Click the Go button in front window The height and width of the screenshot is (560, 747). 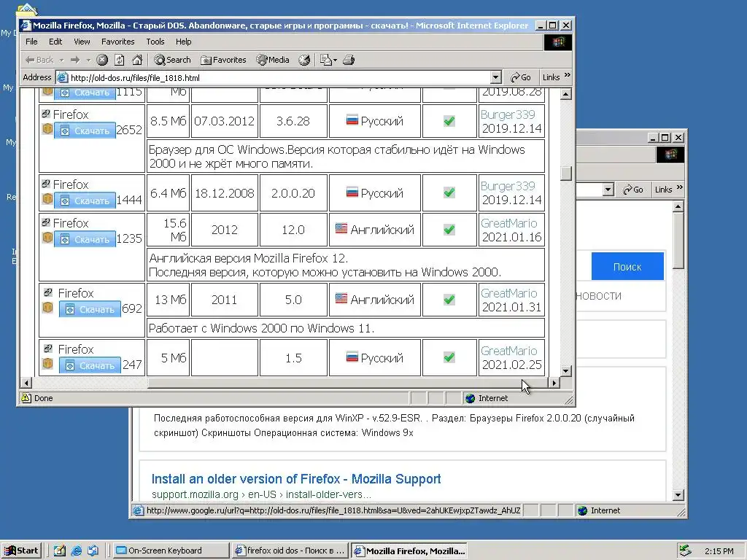(521, 77)
